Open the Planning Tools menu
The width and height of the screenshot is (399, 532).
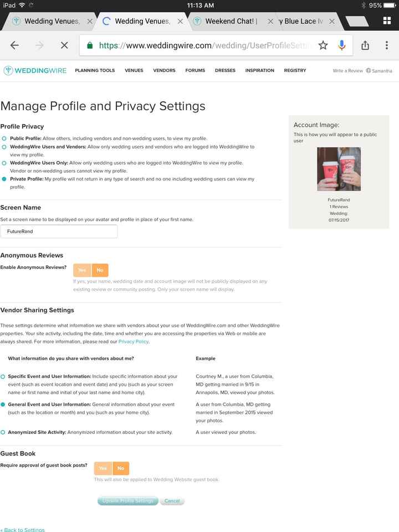(95, 70)
